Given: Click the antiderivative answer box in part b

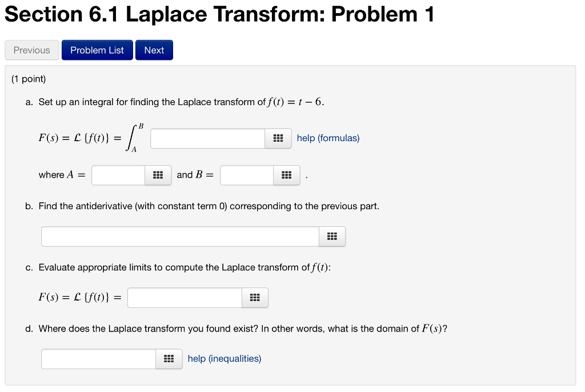Looking at the screenshot, I should [179, 235].
